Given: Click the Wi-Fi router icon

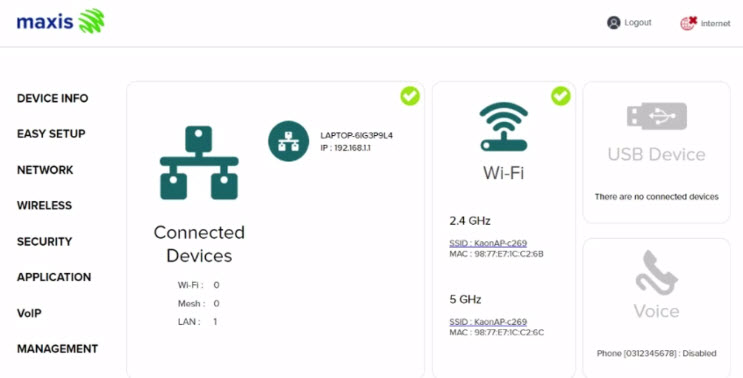Looking at the screenshot, I should click(x=504, y=126).
